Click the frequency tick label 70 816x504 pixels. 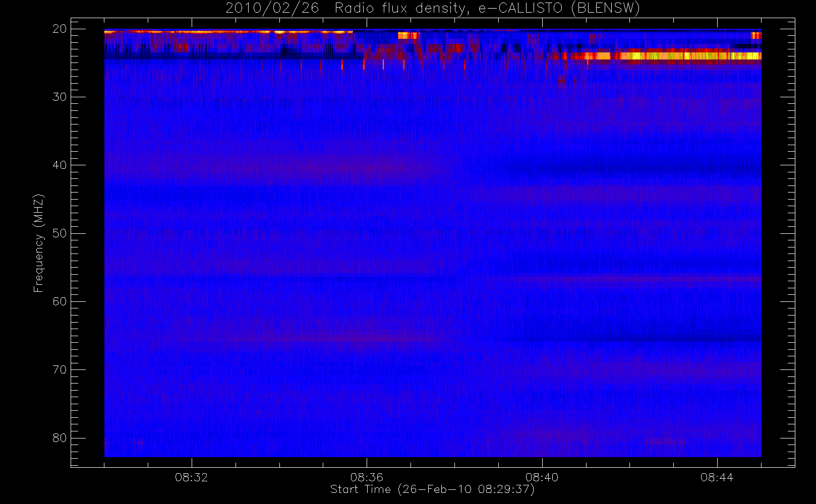(60, 369)
